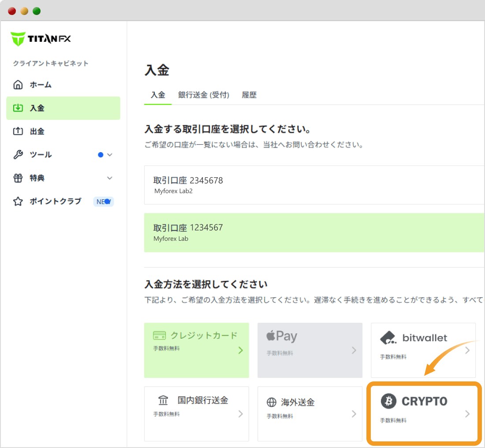Click the Bitcoin icon on the CRYPTO card
Viewport: 485px width, 448px height.
coord(388,401)
